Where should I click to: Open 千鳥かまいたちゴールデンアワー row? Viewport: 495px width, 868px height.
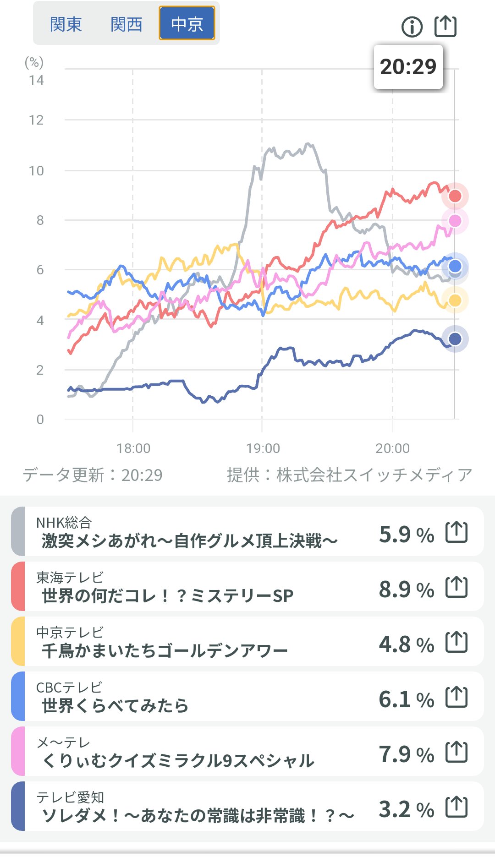164,651
